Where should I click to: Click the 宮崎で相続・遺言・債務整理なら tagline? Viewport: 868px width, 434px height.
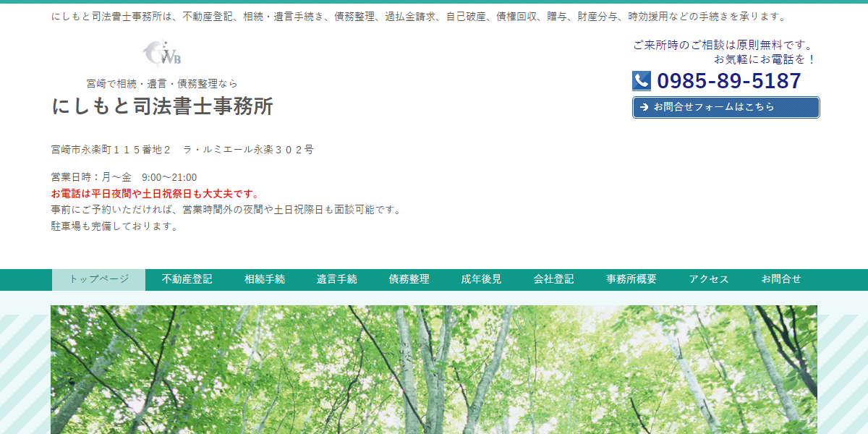coord(162,83)
